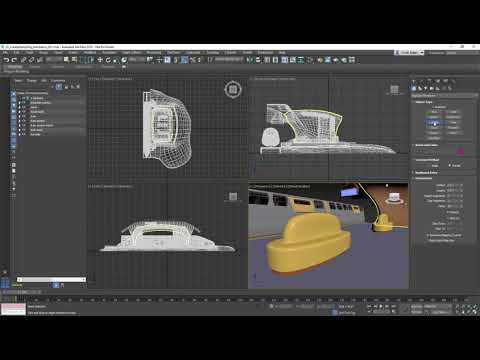This screenshot has width=480, height=360.
Task: Toggle the Auto Key button
Action: 416,306
